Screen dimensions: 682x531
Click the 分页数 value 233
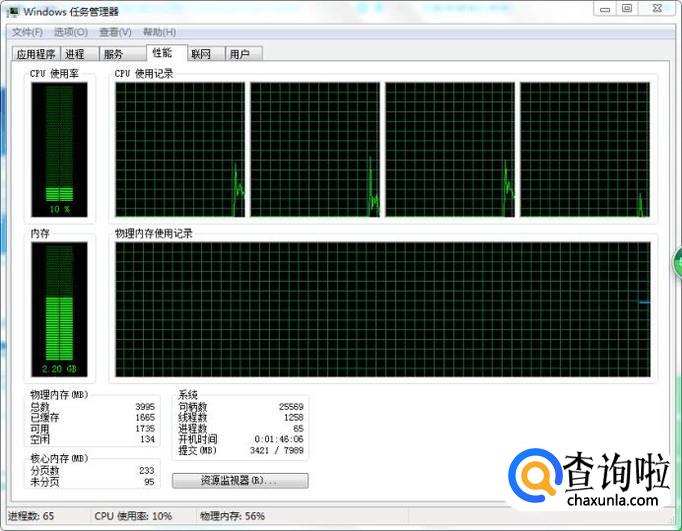tap(147, 471)
